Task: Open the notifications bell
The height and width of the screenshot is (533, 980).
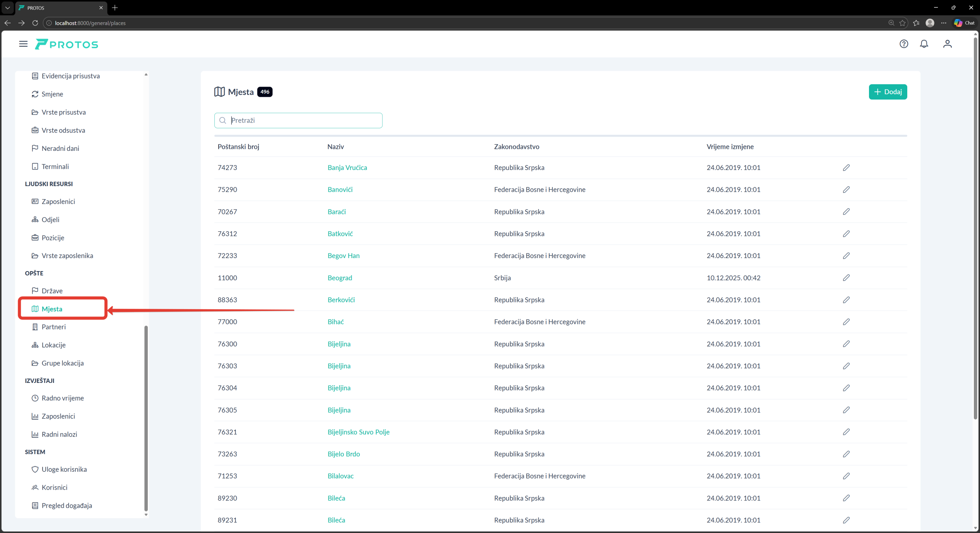Action: tap(924, 44)
